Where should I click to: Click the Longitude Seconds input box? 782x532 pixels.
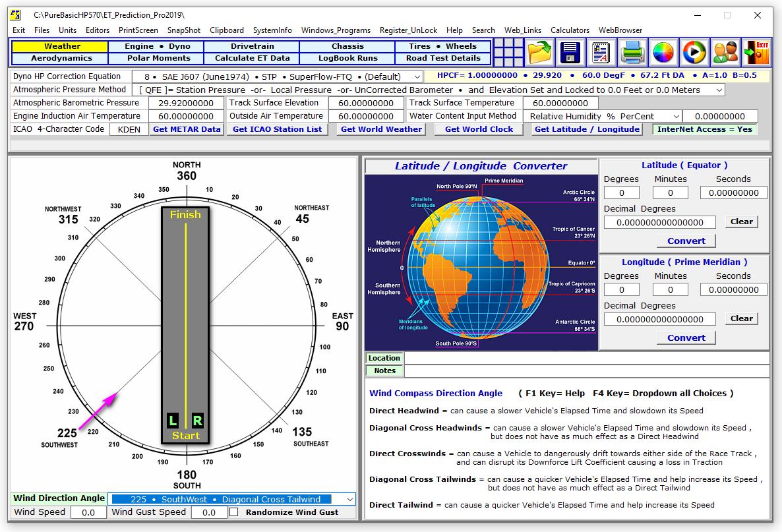point(734,289)
